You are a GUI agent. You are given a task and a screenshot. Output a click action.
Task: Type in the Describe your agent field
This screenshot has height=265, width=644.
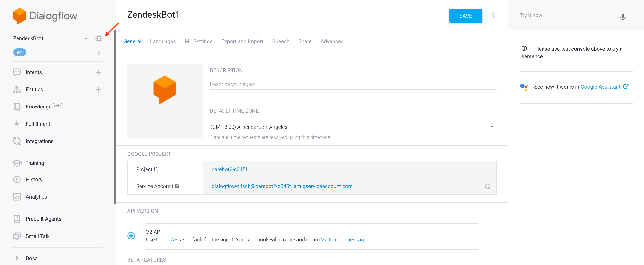pyautogui.click(x=300, y=84)
